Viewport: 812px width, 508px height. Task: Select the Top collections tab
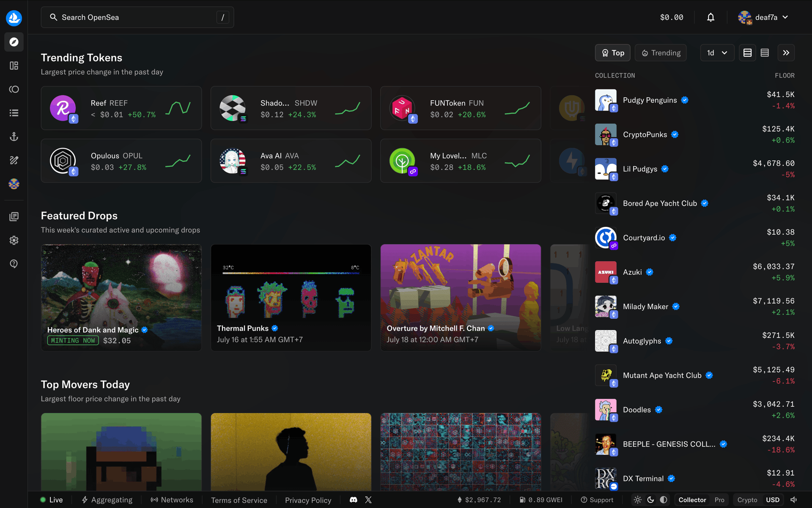613,53
